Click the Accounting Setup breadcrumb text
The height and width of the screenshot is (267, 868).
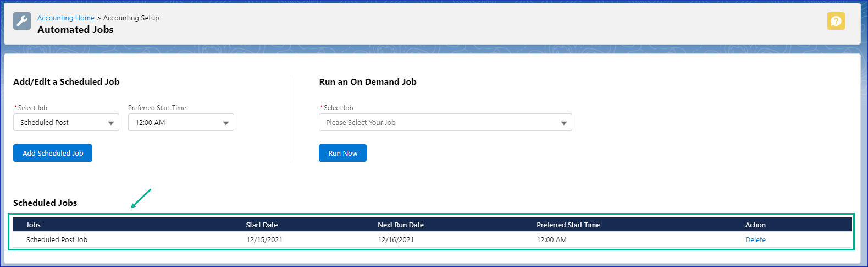(x=131, y=18)
